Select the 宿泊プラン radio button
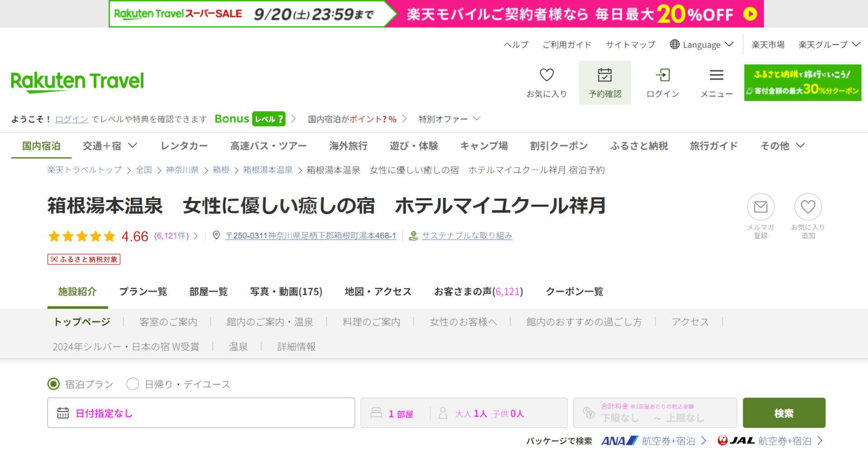Image resolution: width=868 pixels, height=456 pixels. (53, 384)
